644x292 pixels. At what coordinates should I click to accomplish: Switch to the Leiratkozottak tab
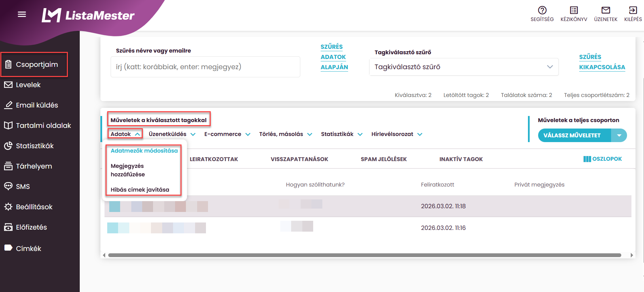coord(214,159)
